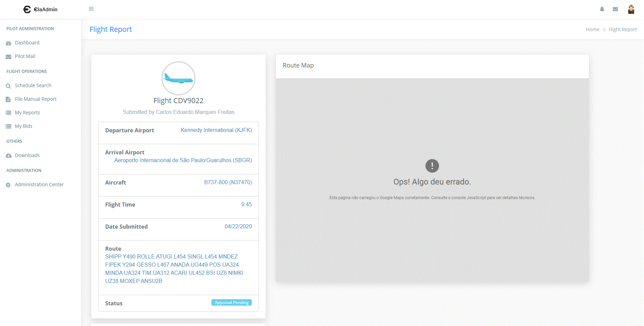Image resolution: width=644 pixels, height=326 pixels.
Task: Click the Downloads cloud icon
Action: [x=8, y=156]
